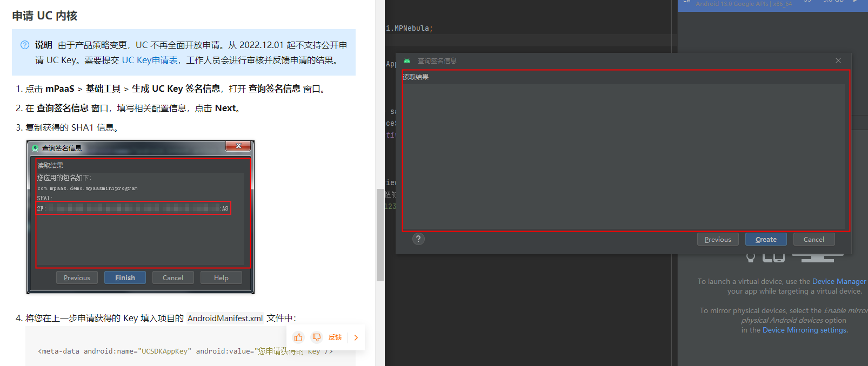This screenshot has width=868, height=366.
Task: Click the i.MPNebula; code line in the editor
Action: pos(409,28)
